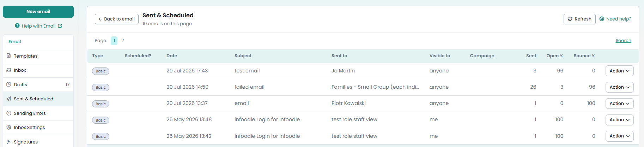Click the Sent & Scheduled paper plane icon
644x147 pixels.
pyautogui.click(x=9, y=99)
